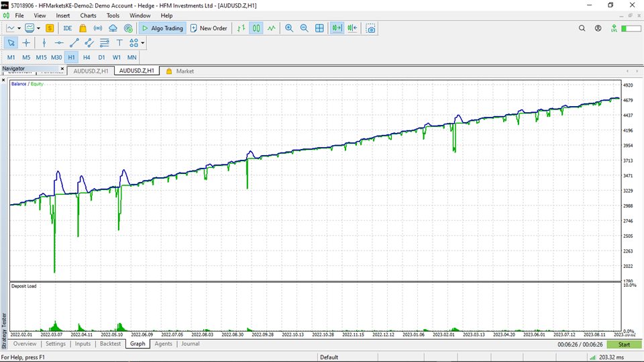Select the crosshair tool

pos(26,43)
